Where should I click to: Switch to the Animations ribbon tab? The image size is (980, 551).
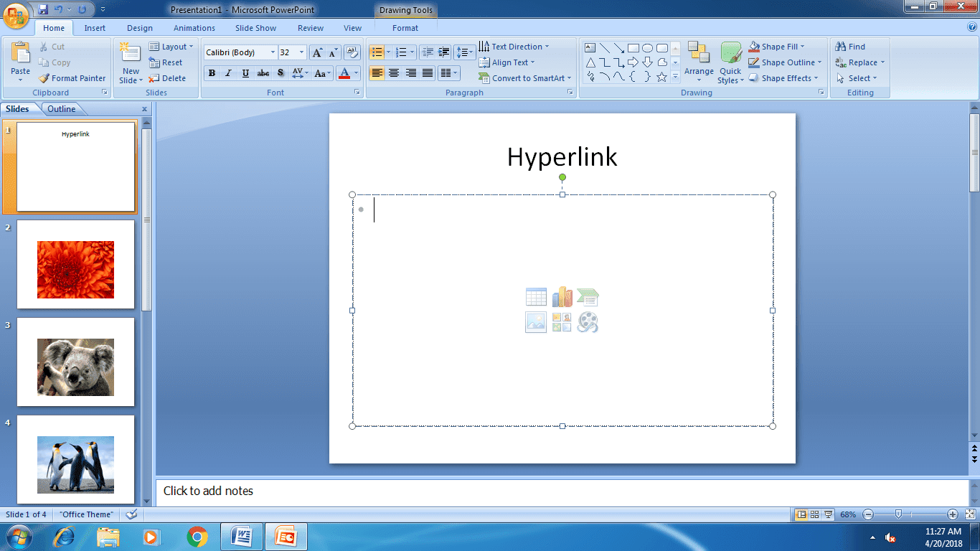(x=194, y=27)
